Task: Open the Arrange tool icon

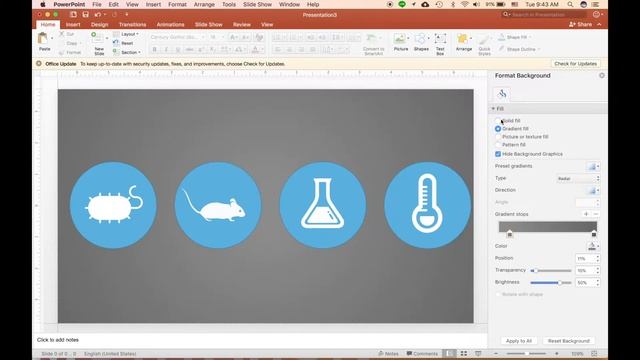Action: point(462,39)
